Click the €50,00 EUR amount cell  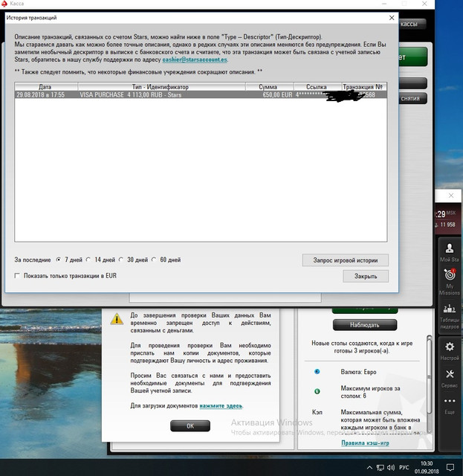(277, 94)
